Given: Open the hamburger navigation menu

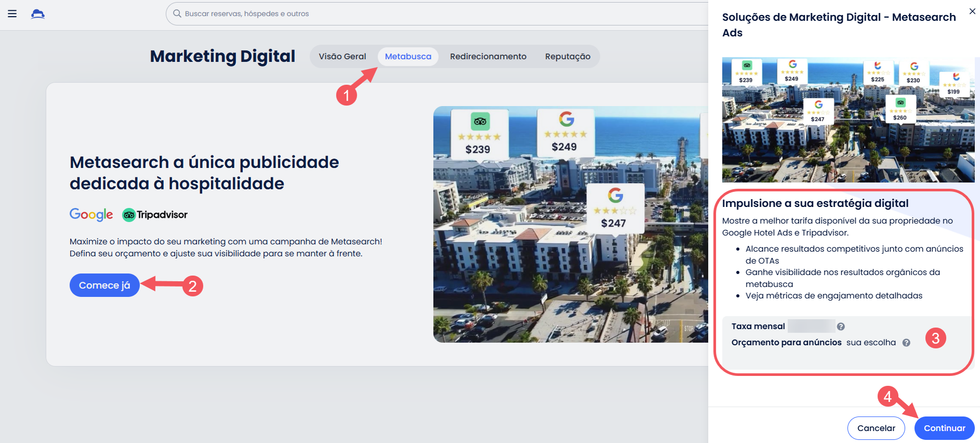Looking at the screenshot, I should [x=12, y=14].
